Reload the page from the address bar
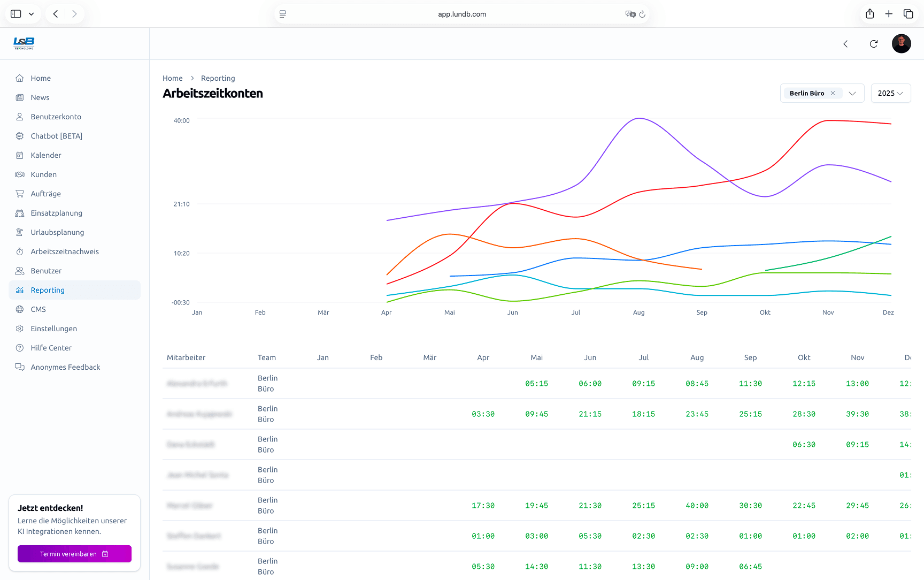The width and height of the screenshot is (924, 580). coord(642,14)
